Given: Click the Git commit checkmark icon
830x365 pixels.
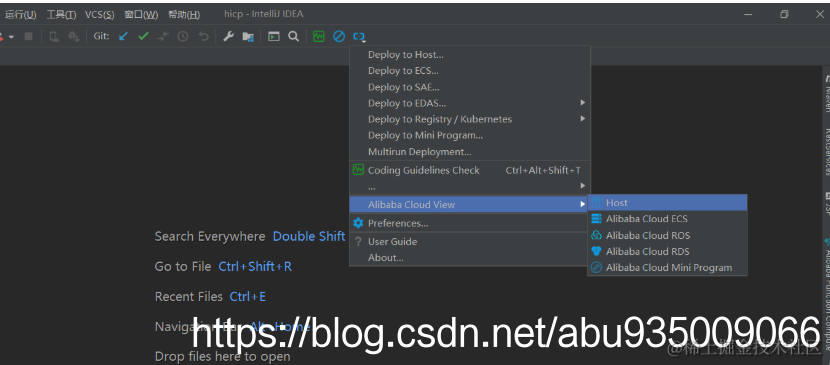Looking at the screenshot, I should pos(143,36).
